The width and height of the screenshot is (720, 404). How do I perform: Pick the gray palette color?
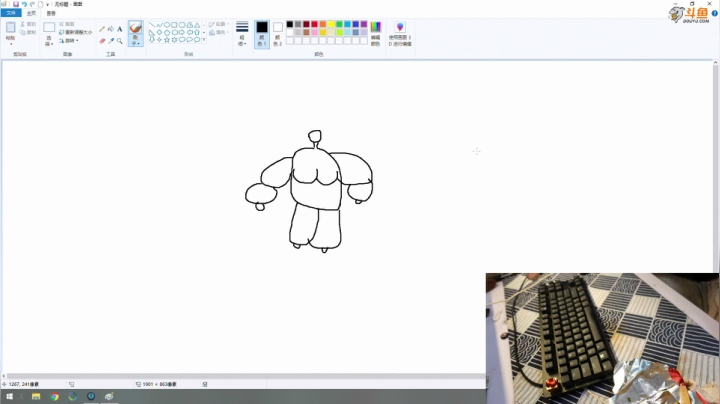(x=298, y=24)
